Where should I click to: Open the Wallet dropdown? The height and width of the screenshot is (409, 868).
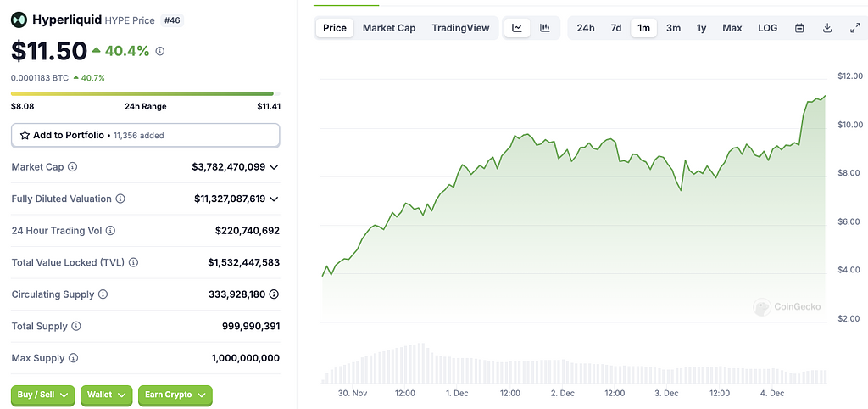click(106, 395)
